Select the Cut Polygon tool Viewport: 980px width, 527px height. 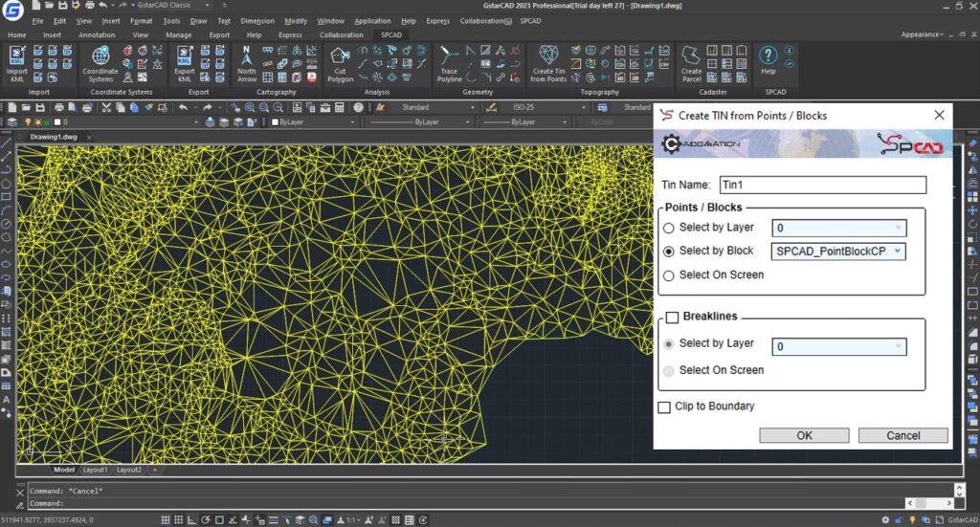pos(340,64)
